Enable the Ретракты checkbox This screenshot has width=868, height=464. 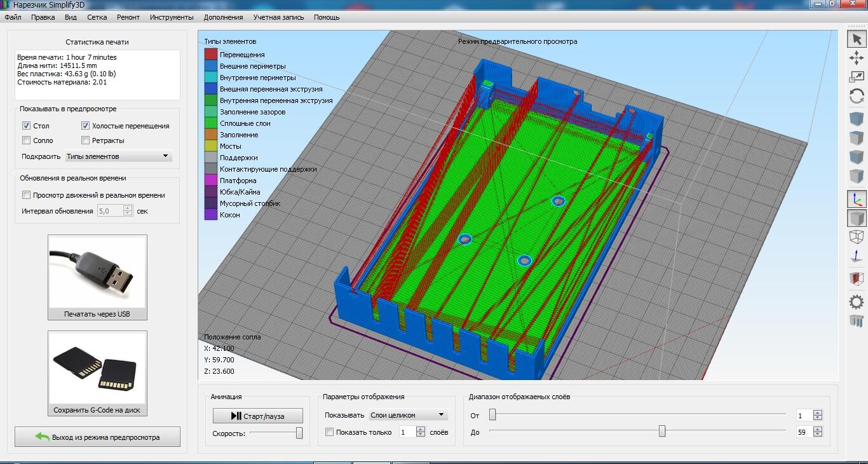coord(86,140)
